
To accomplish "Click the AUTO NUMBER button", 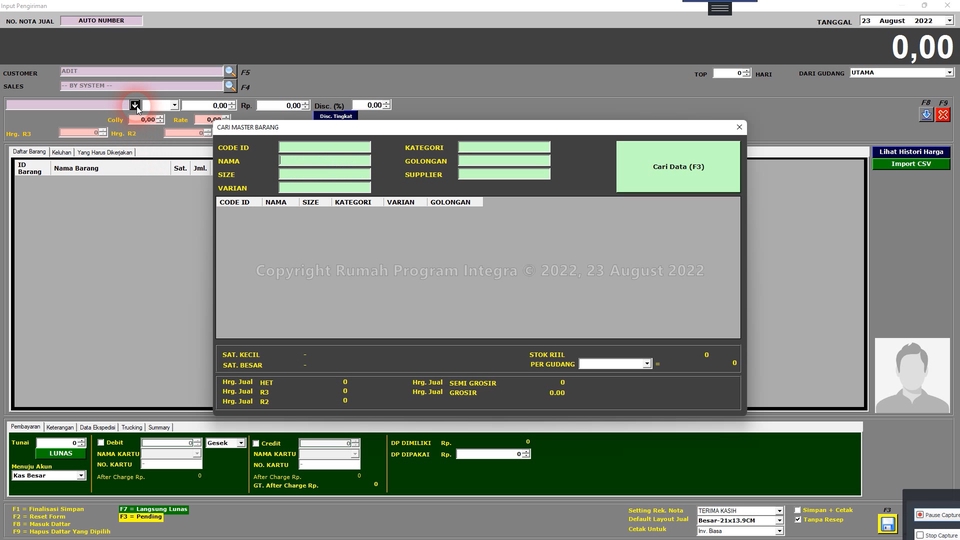I will pyautogui.click(x=101, y=21).
